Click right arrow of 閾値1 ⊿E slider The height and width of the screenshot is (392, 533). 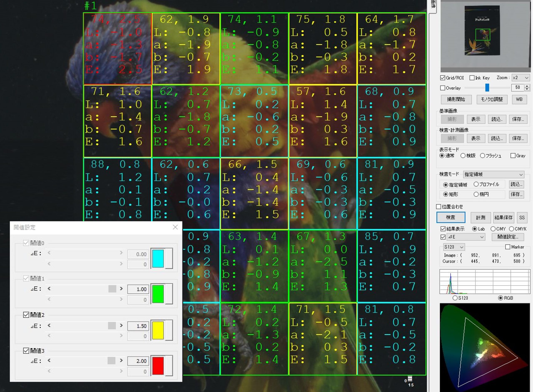click(121, 289)
